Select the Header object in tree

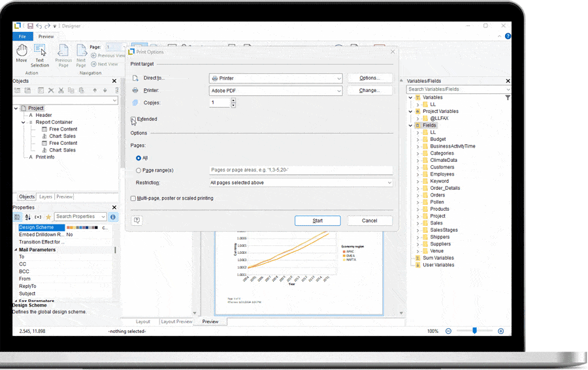[x=44, y=116]
